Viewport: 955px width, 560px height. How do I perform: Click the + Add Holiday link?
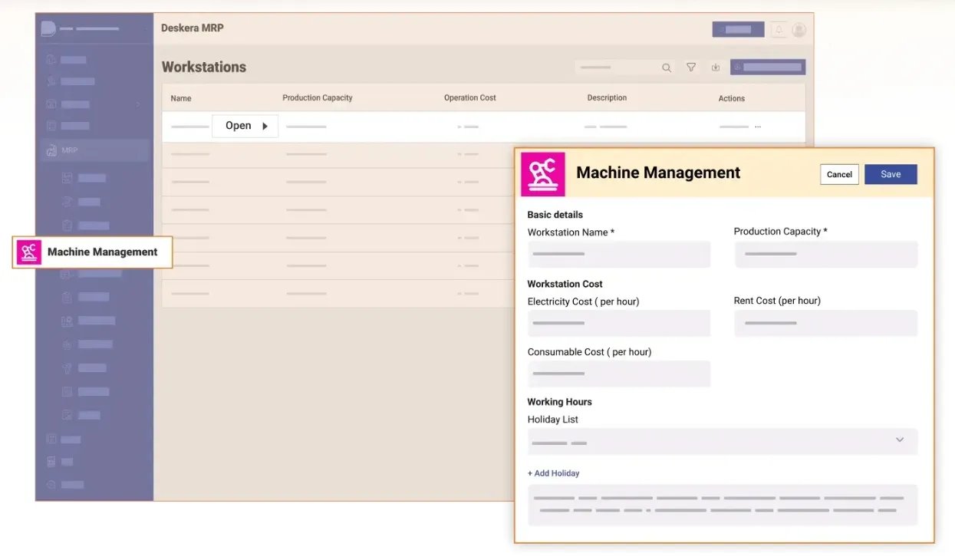(554, 473)
